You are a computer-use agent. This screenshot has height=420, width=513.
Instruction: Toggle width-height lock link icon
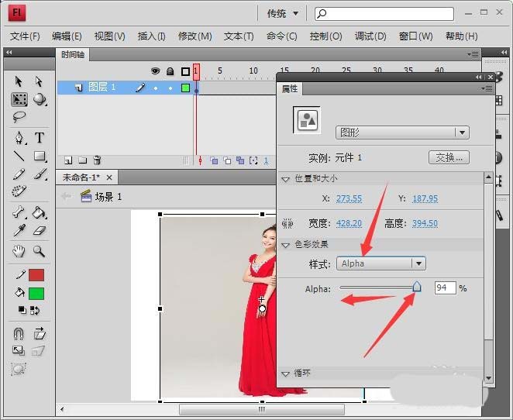pos(287,223)
